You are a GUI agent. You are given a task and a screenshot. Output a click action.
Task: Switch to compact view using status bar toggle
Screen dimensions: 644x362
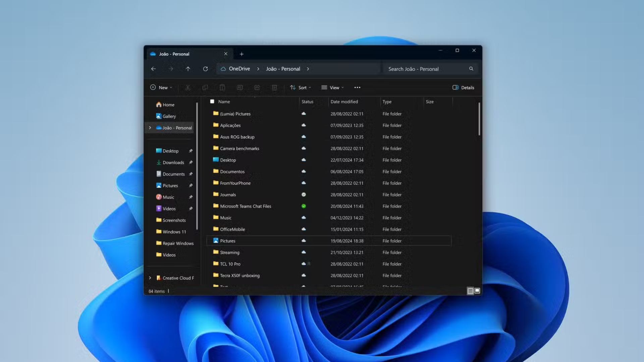click(471, 291)
